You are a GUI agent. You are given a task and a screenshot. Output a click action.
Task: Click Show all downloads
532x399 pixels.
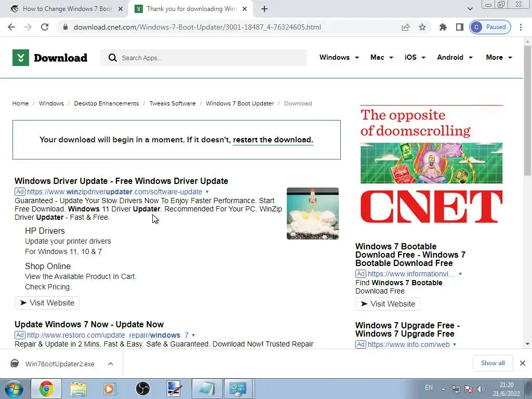point(493,363)
